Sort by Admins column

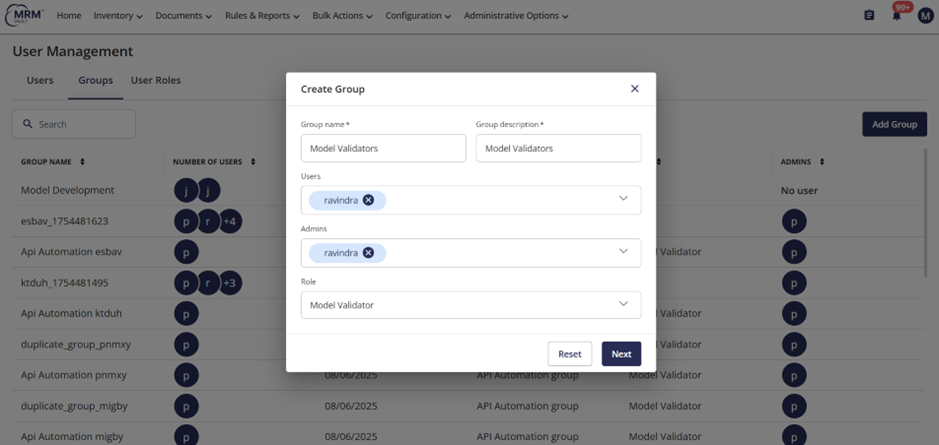(822, 162)
